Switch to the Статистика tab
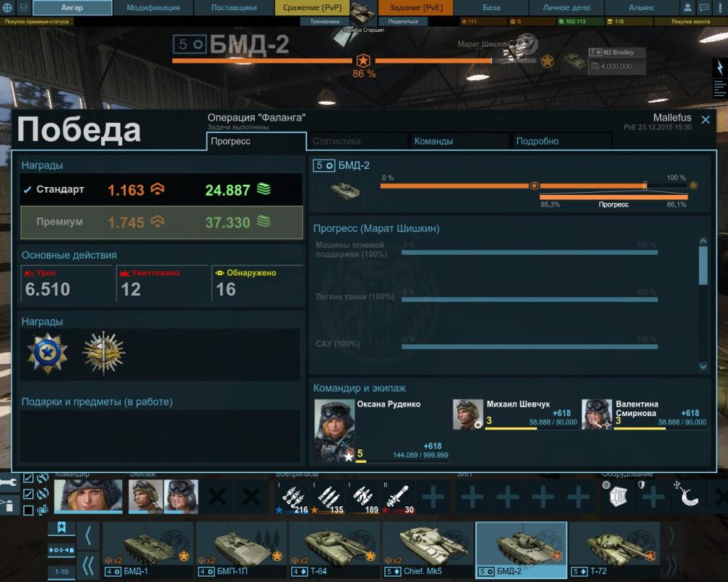 [357, 141]
